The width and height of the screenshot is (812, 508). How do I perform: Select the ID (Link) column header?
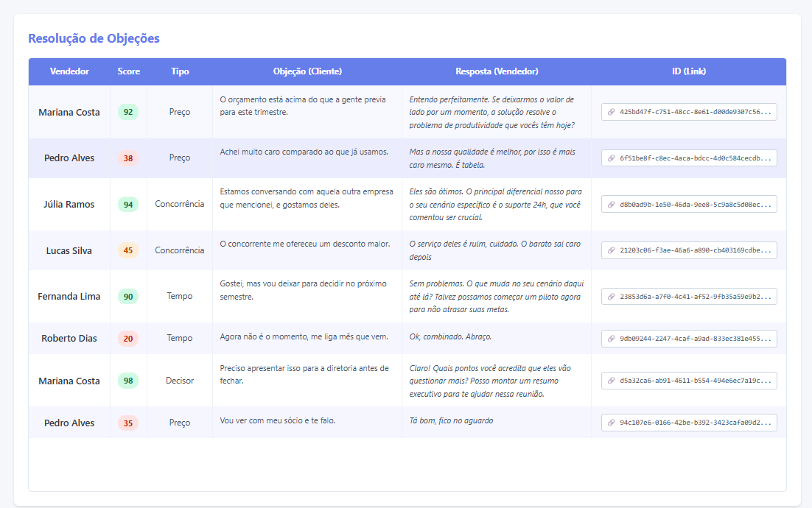click(x=688, y=71)
